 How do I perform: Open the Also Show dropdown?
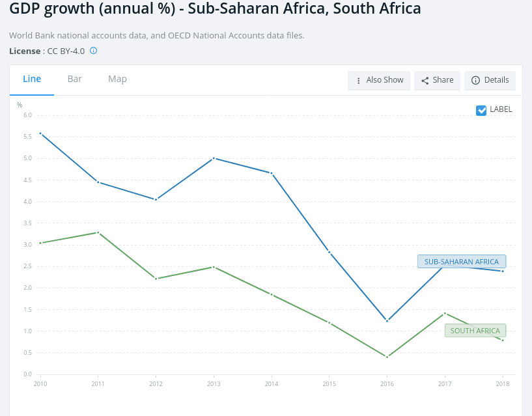(x=379, y=80)
